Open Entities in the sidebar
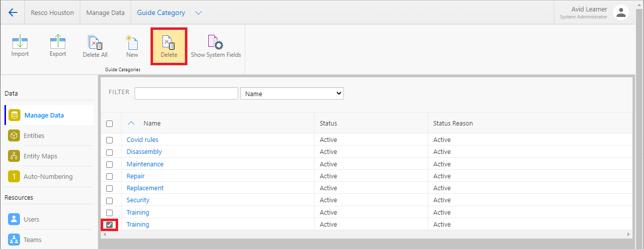The image size is (644, 249). [x=34, y=135]
